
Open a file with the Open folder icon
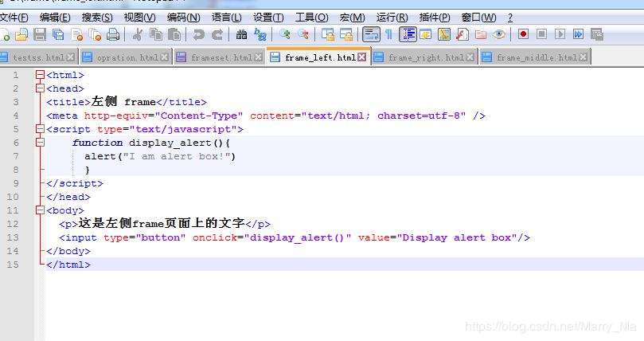[21, 34]
